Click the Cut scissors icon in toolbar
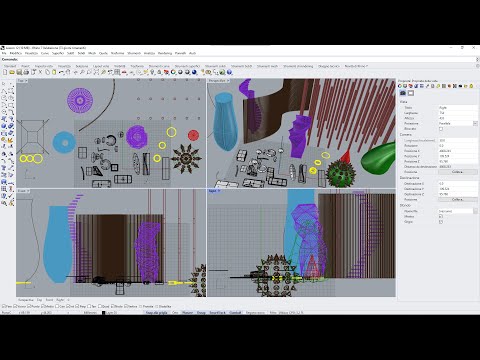The image size is (480, 360). [x=40, y=72]
